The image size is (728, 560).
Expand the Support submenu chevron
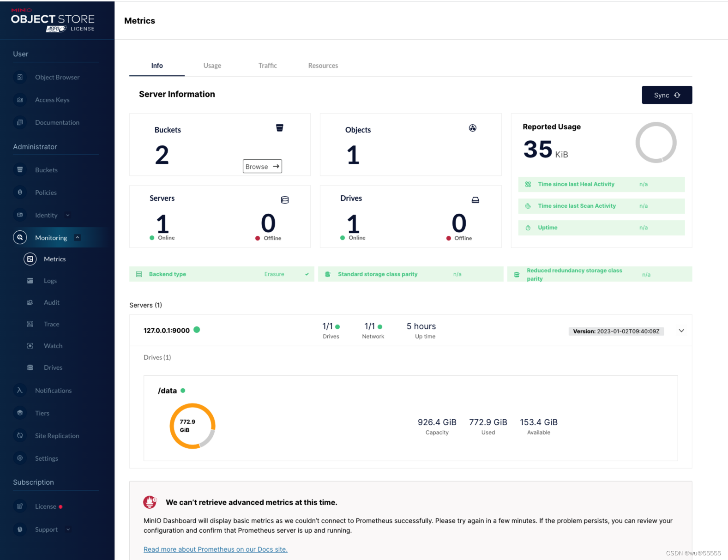[x=68, y=530]
